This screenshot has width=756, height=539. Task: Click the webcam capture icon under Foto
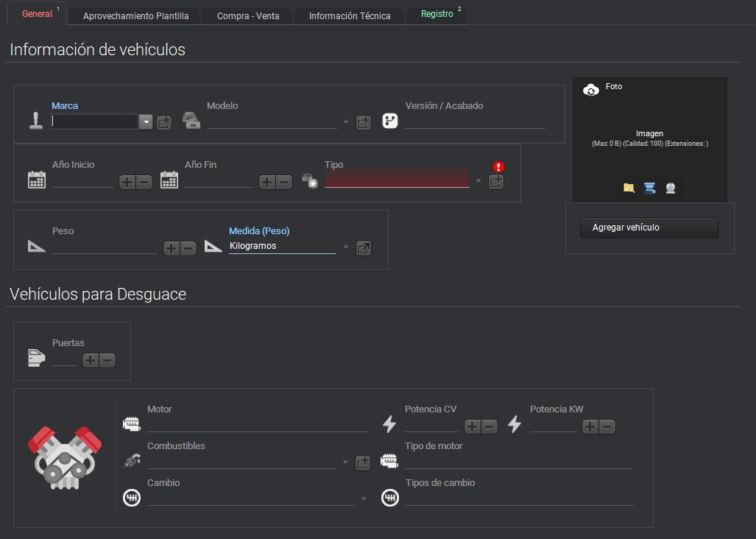[x=671, y=188]
